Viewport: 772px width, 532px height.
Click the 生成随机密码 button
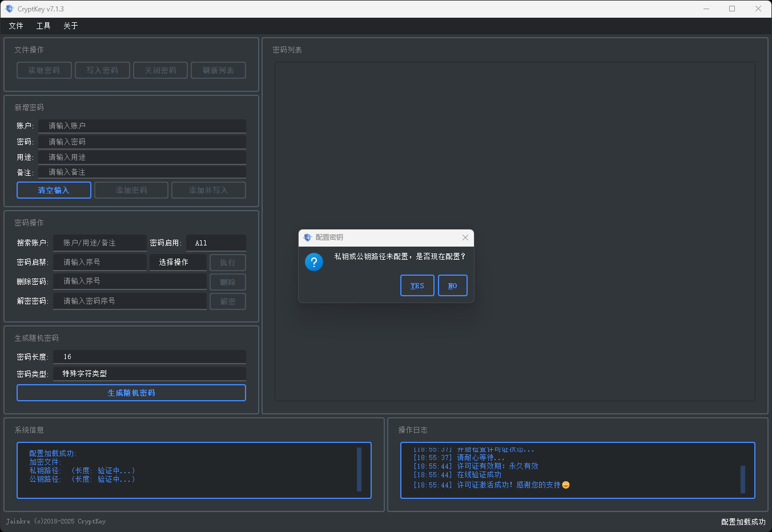pos(131,393)
